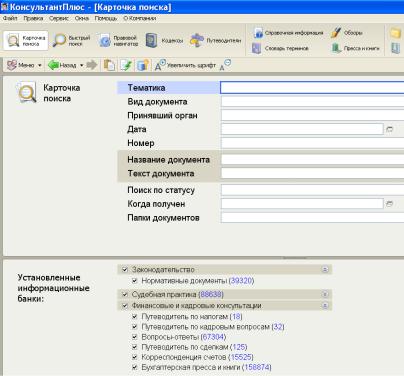404x376 pixels.
Task: Open the calendar picker beside Когда получен
Action: tap(389, 204)
